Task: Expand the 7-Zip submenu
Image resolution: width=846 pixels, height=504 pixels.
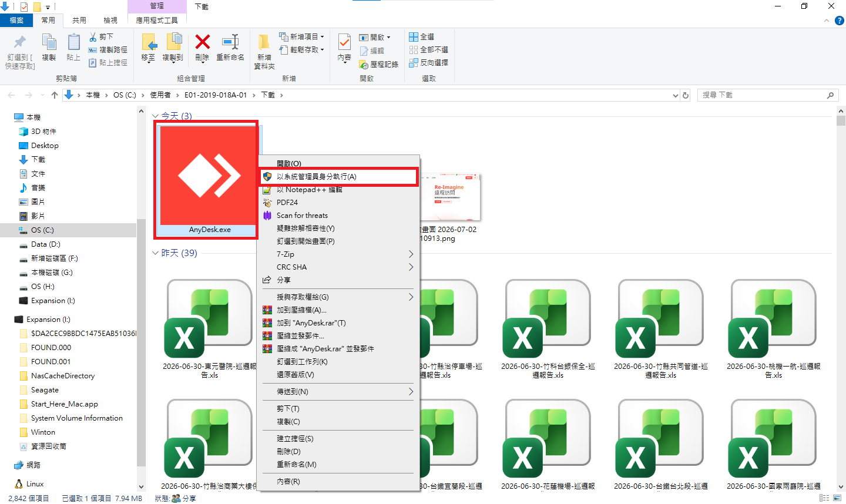Action: (x=338, y=254)
